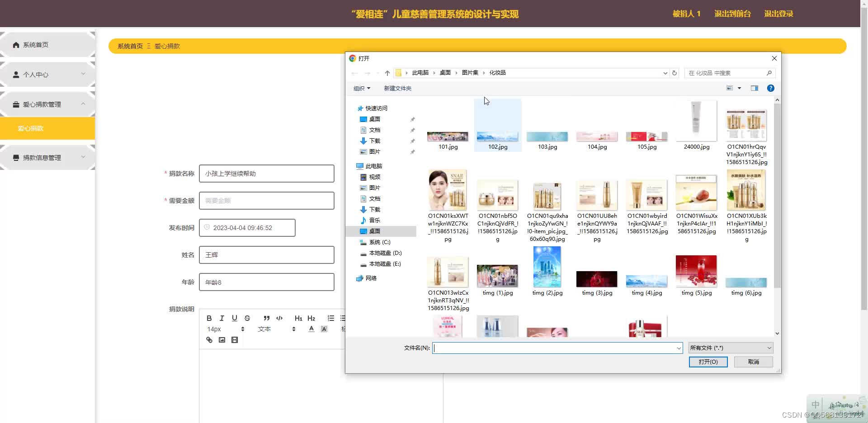Select 网络 in navigation tree
868x423 pixels.
pyautogui.click(x=371, y=278)
